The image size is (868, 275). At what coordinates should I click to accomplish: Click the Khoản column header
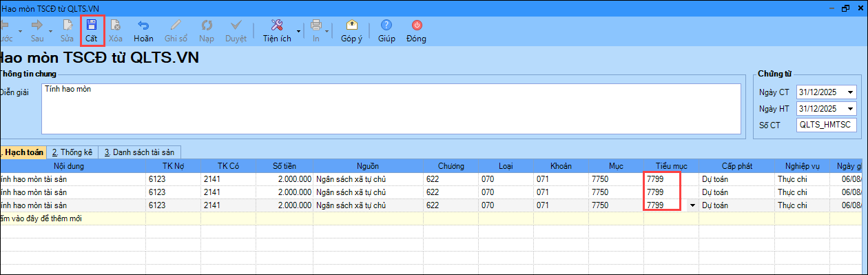[561, 166]
